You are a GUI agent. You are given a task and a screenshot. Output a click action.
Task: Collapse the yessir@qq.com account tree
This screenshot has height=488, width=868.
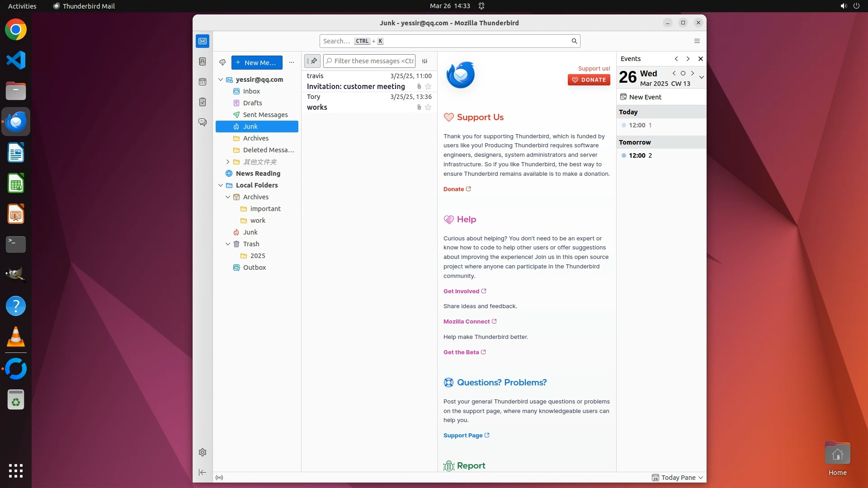(221, 80)
